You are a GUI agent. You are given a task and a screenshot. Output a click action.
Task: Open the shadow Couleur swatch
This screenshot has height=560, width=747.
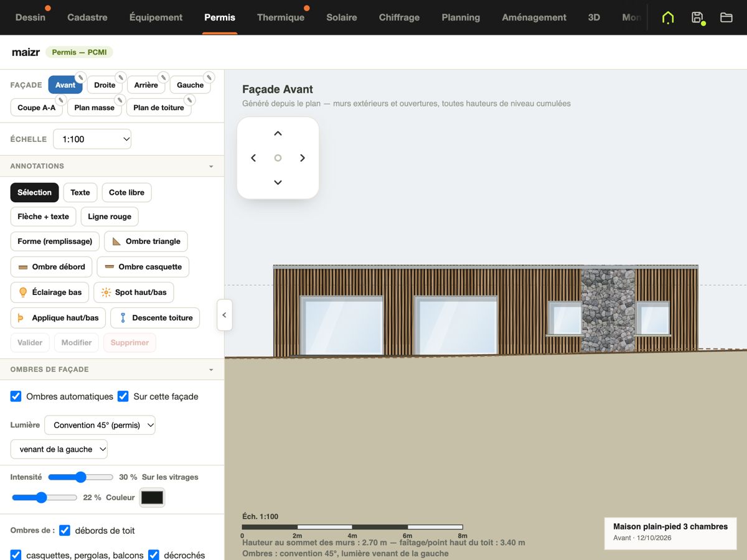pyautogui.click(x=152, y=498)
